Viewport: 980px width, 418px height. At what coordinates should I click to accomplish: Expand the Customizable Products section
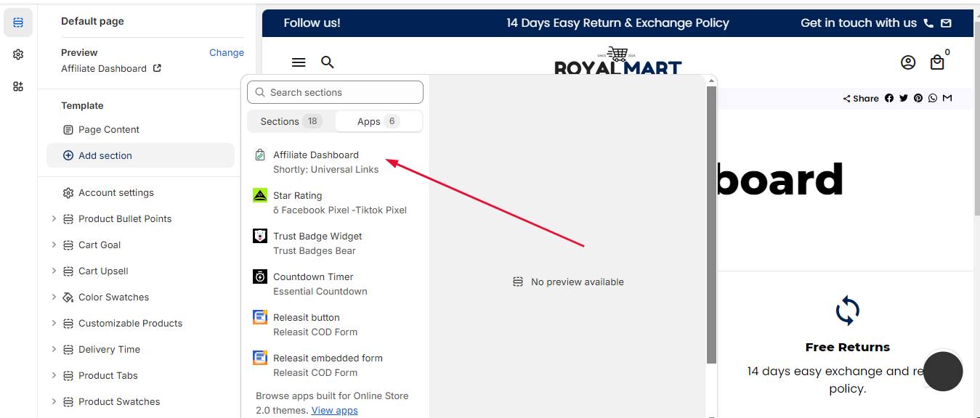pyautogui.click(x=54, y=323)
